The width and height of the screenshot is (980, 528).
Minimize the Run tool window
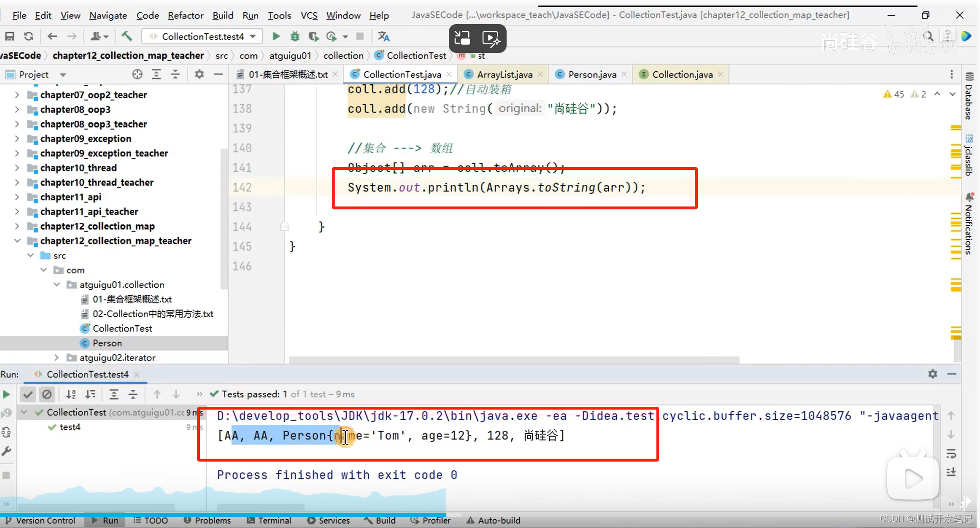point(952,374)
